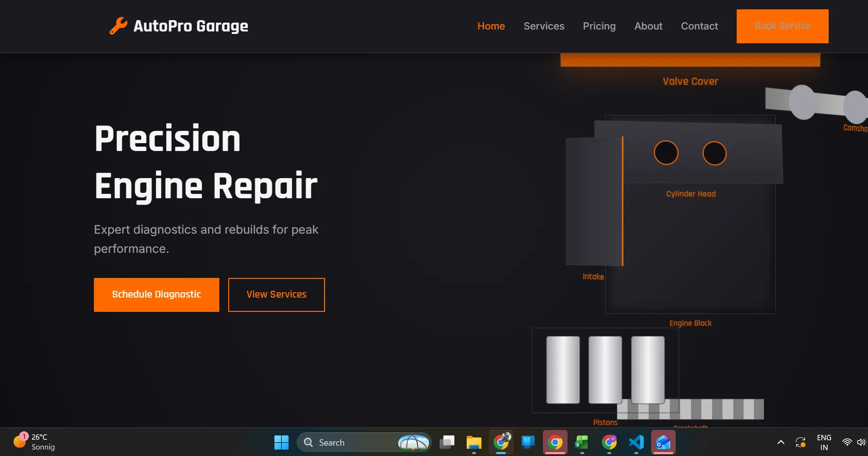Open the Windows Start menu
The height and width of the screenshot is (456, 868).
[281, 442]
